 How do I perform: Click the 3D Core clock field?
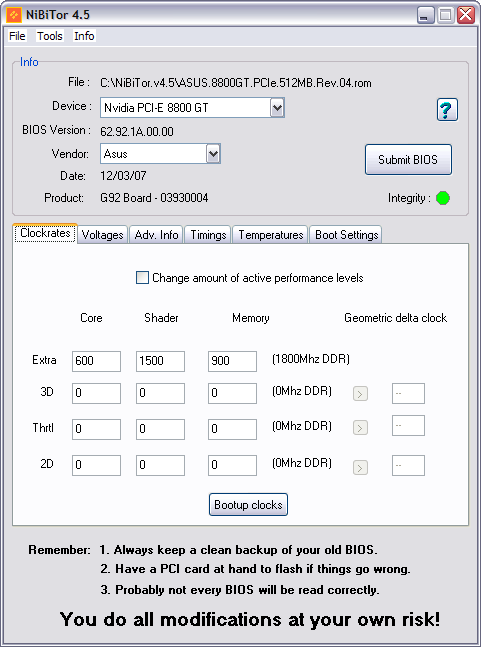(97, 393)
